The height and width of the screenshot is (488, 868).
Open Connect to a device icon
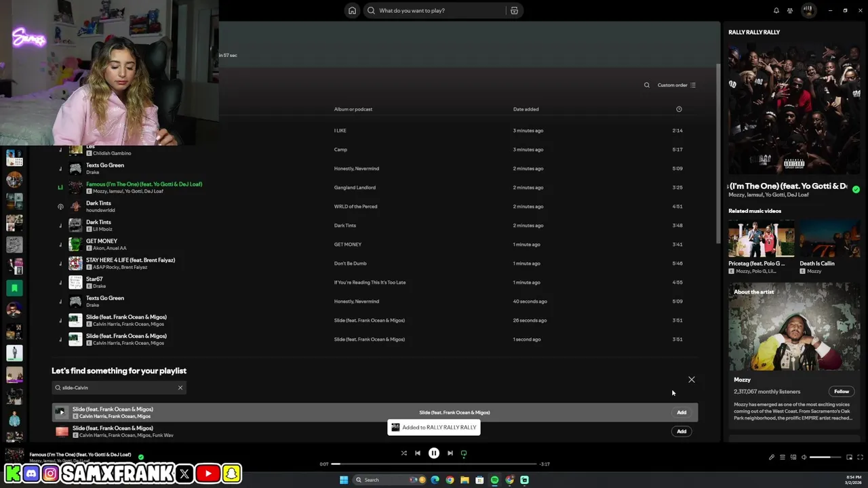[793, 457]
